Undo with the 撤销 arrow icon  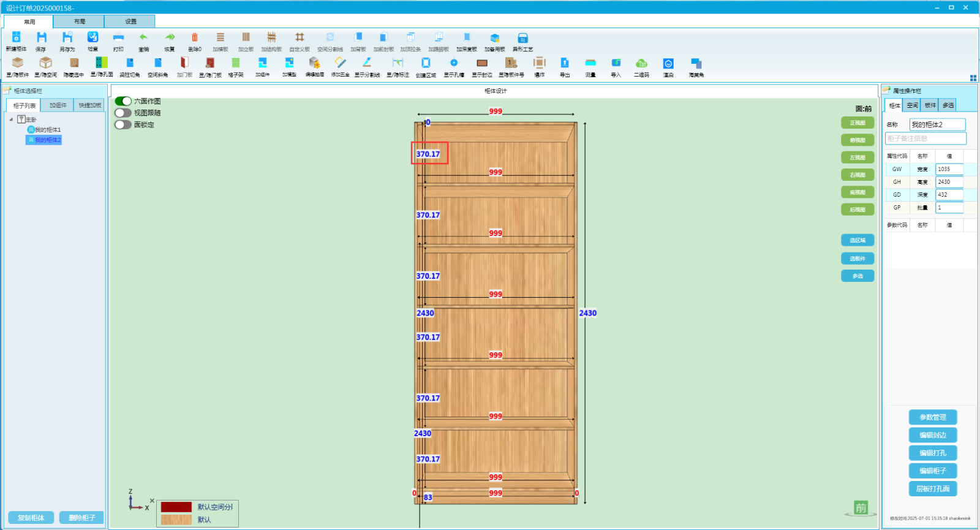[x=143, y=37]
